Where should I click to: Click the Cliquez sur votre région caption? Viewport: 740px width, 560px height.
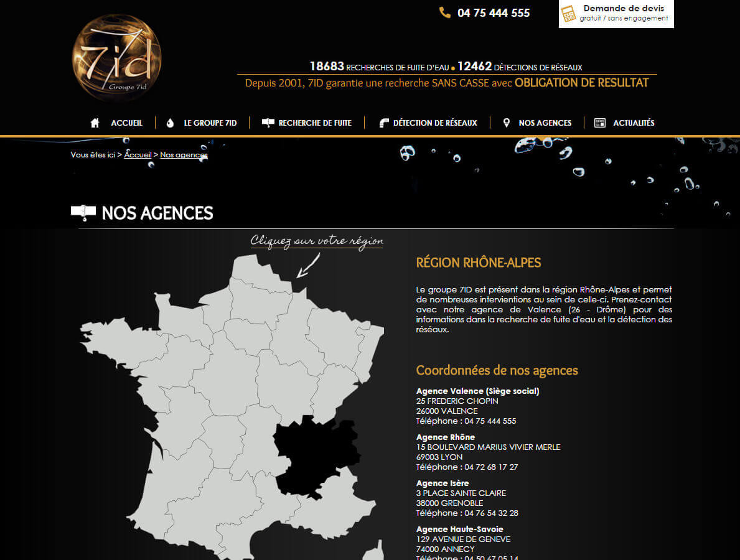317,241
